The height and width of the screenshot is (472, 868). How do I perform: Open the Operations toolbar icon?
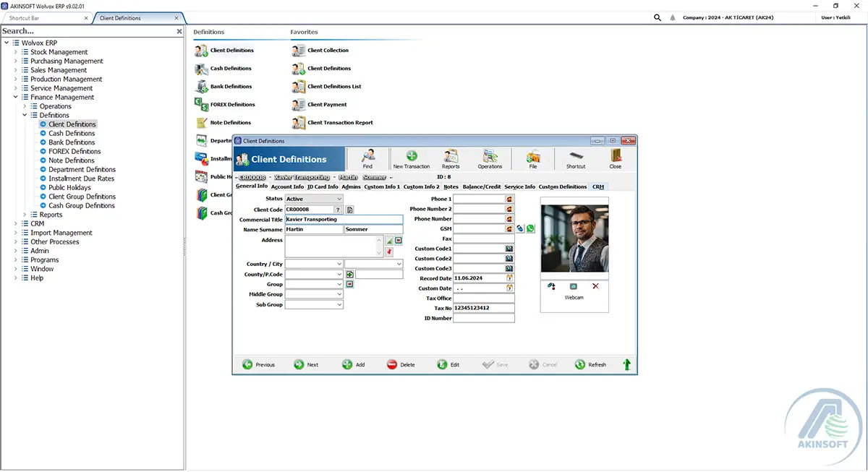(x=490, y=159)
